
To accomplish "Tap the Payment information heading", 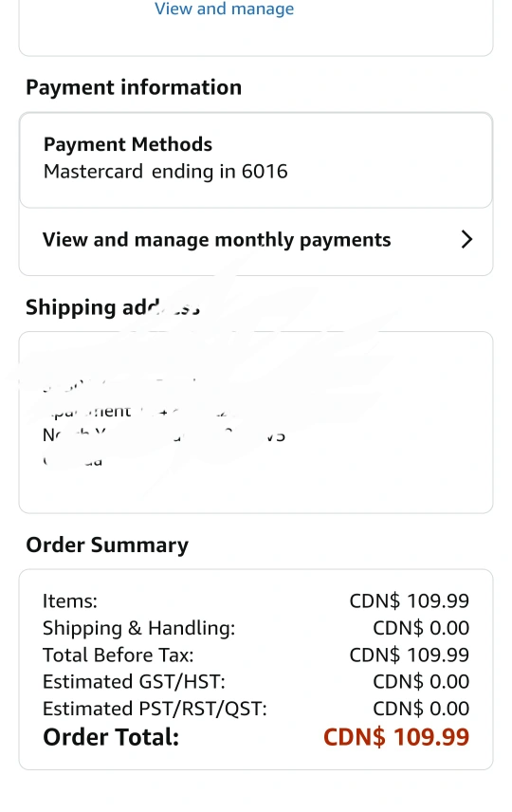I will point(134,87).
